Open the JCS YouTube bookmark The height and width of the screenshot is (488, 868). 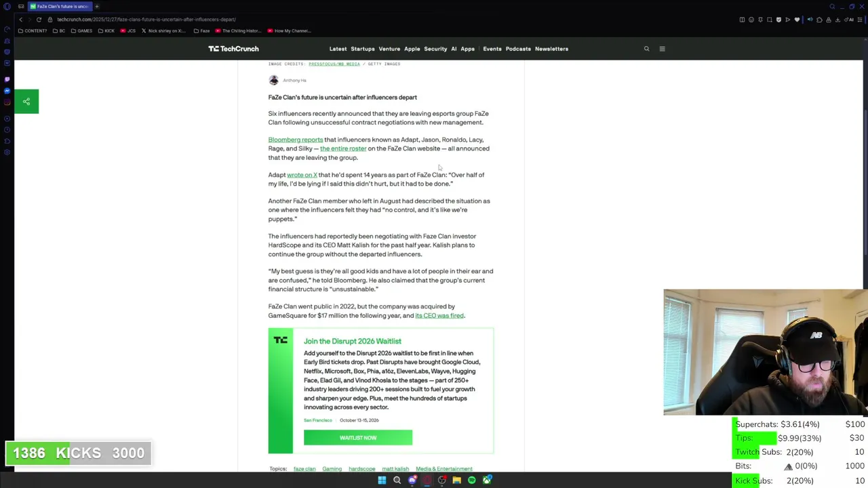pos(128,30)
